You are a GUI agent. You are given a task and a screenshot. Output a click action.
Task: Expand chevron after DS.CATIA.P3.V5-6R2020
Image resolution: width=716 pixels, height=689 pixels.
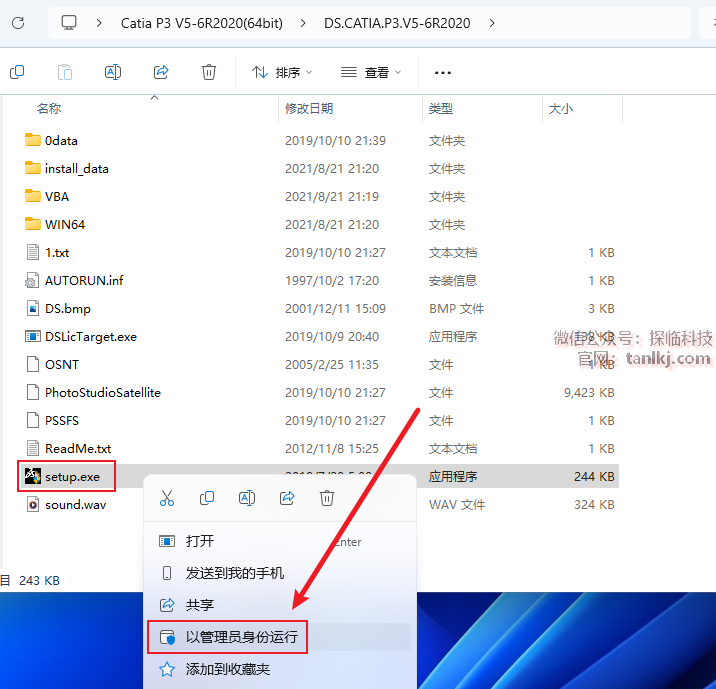[x=492, y=23]
